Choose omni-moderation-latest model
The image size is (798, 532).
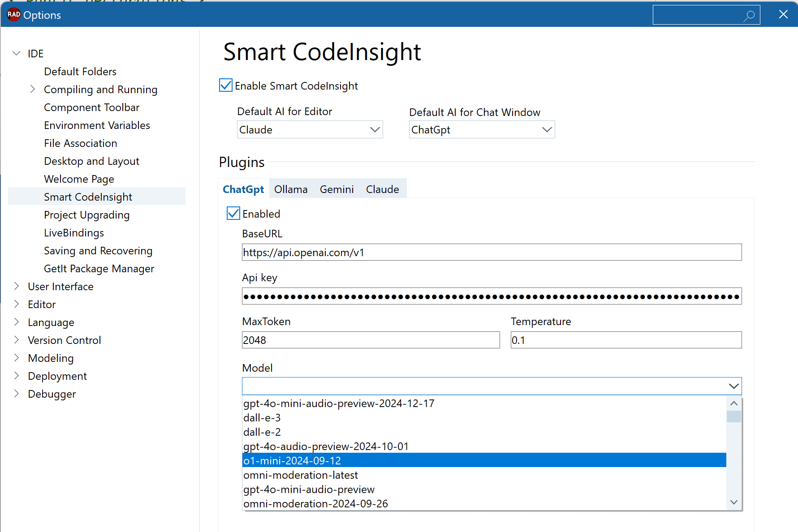(x=484, y=475)
